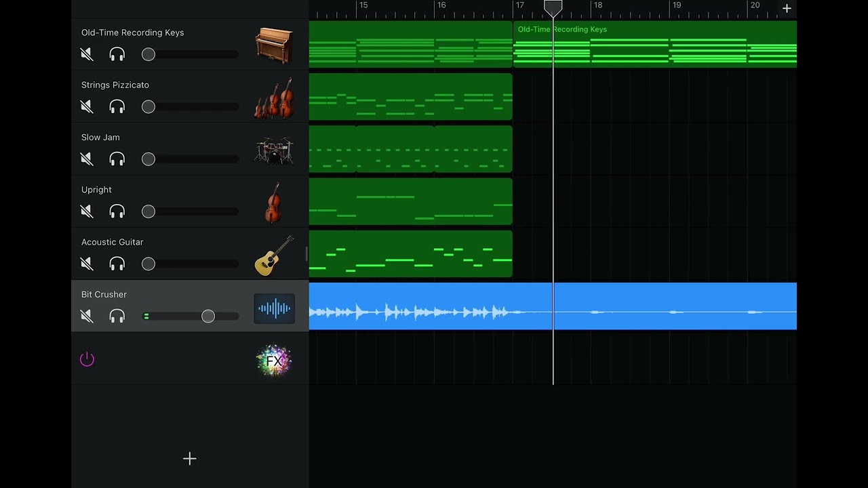Viewport: 868px width, 488px height.
Task: Adjust Strings Pizzicato volume slider
Action: (190, 106)
